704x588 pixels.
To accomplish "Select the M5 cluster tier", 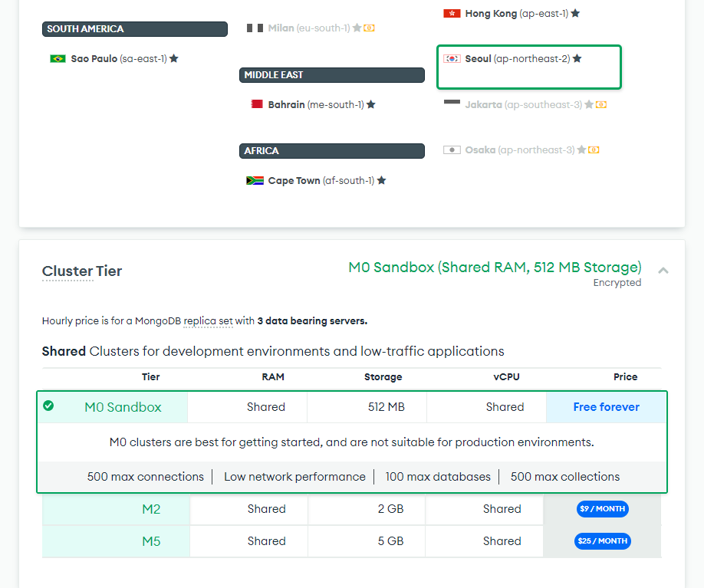I will tap(352, 541).
